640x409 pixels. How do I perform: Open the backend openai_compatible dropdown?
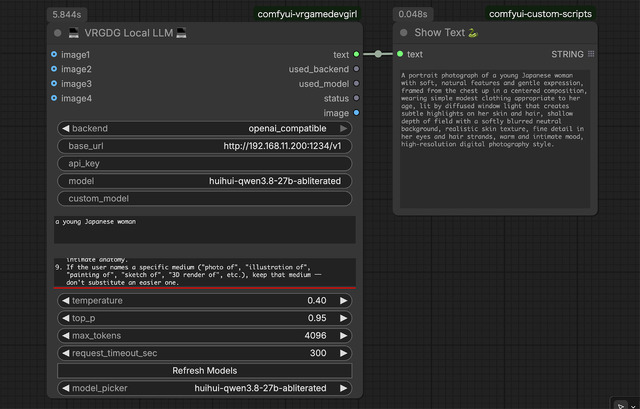click(204, 129)
